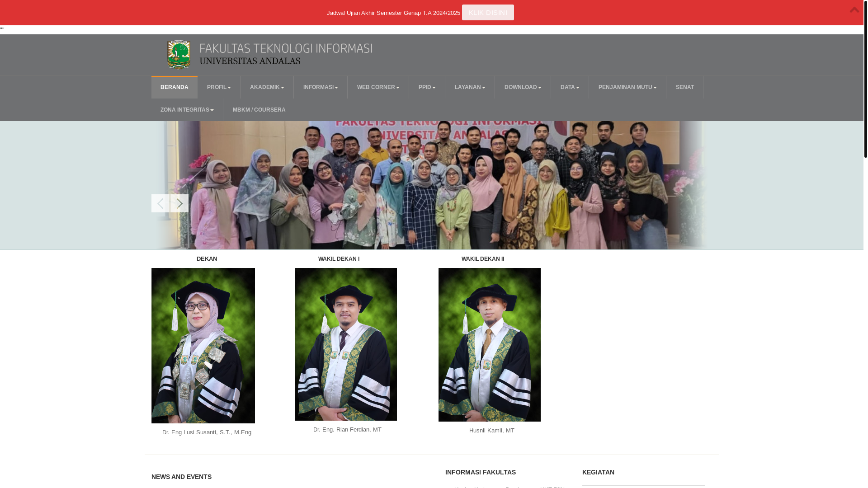Viewport: 868px width, 488px height.
Task: Expand the PENJAMINAN MUTU dropdown
Action: [627, 87]
